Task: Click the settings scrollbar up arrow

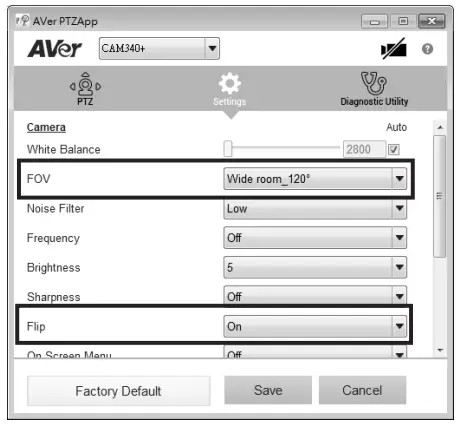Action: tap(440, 127)
